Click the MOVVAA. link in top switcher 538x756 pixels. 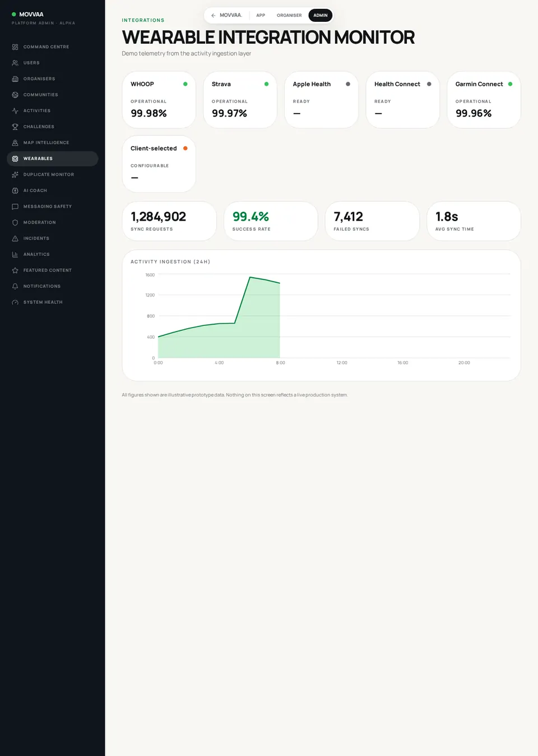pos(231,15)
